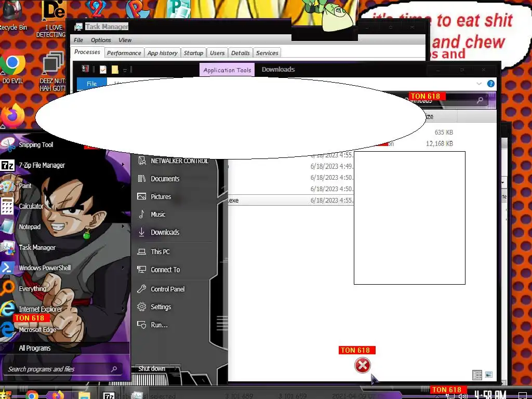Open Shut down options arrow
532x399 pixels.
tap(176, 368)
